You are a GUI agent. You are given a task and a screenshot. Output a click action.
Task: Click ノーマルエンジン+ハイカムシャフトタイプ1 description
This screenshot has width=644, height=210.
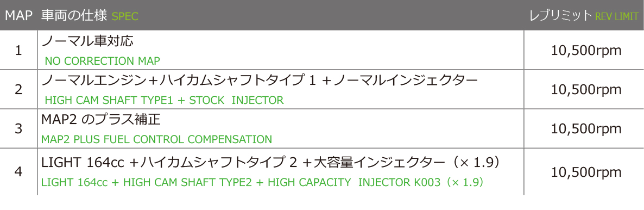click(260, 81)
